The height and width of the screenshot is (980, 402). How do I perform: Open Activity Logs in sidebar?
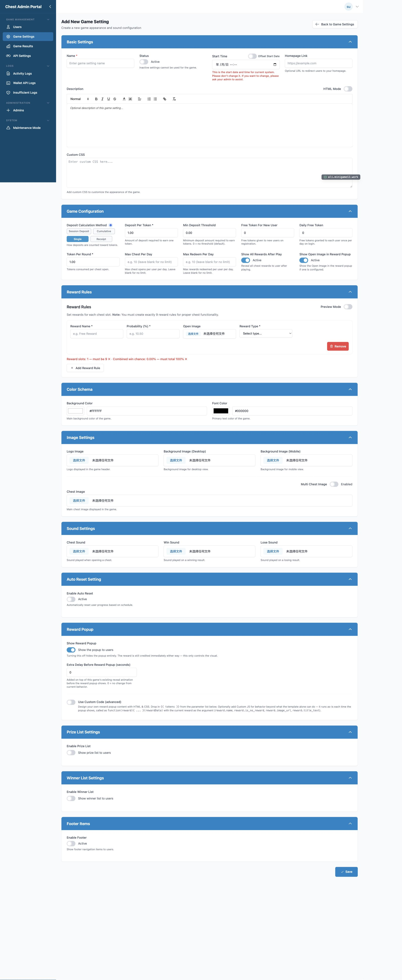pos(28,74)
